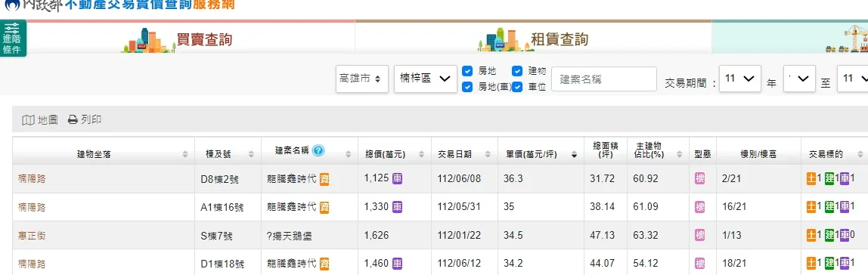Screen dimensions: 868x275
Task: Click the 資 badge in the D8棟2號 row
Action: pyautogui.click(x=324, y=179)
